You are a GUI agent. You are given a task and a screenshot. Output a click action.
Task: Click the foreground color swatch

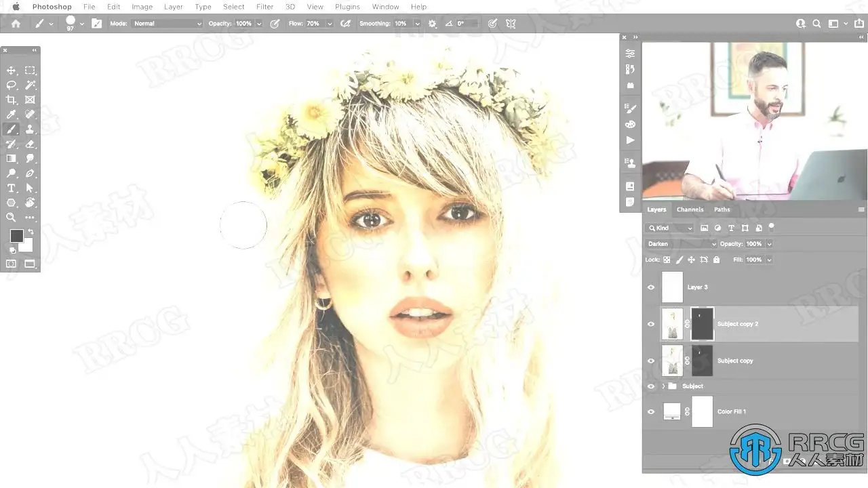click(16, 236)
